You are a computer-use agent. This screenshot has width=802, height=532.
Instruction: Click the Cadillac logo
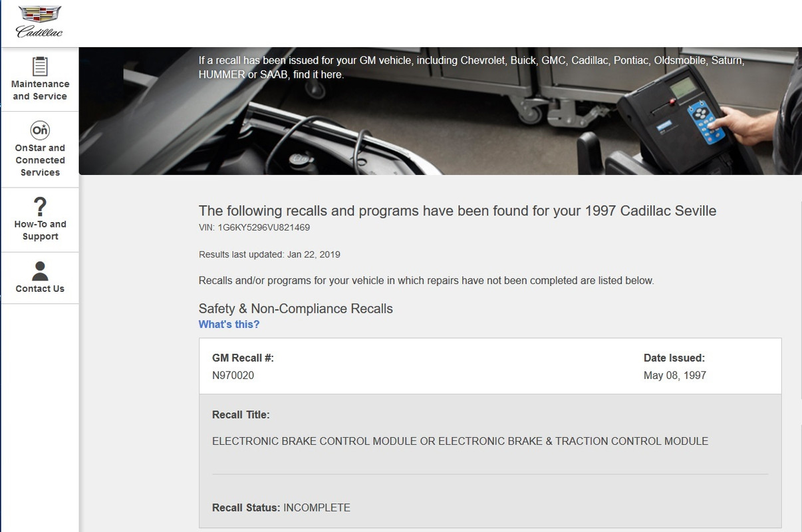coord(39,22)
